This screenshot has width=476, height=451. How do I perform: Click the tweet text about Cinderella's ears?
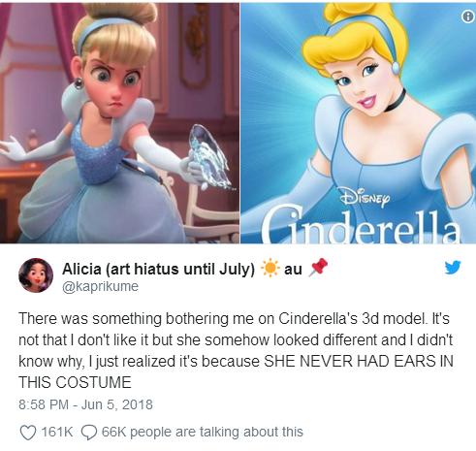236,350
